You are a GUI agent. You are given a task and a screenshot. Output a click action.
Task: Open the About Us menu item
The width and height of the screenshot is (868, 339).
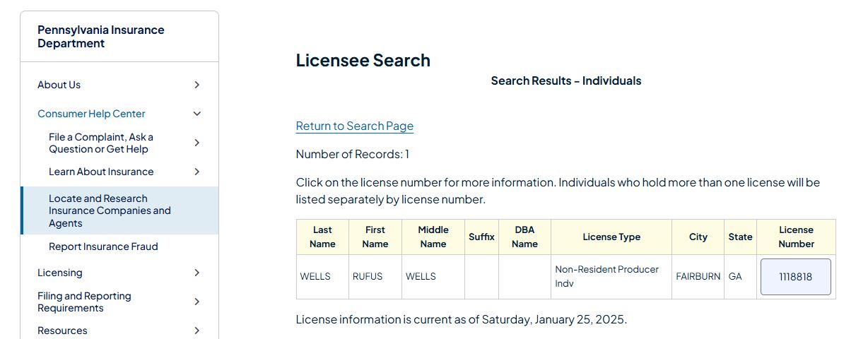59,85
